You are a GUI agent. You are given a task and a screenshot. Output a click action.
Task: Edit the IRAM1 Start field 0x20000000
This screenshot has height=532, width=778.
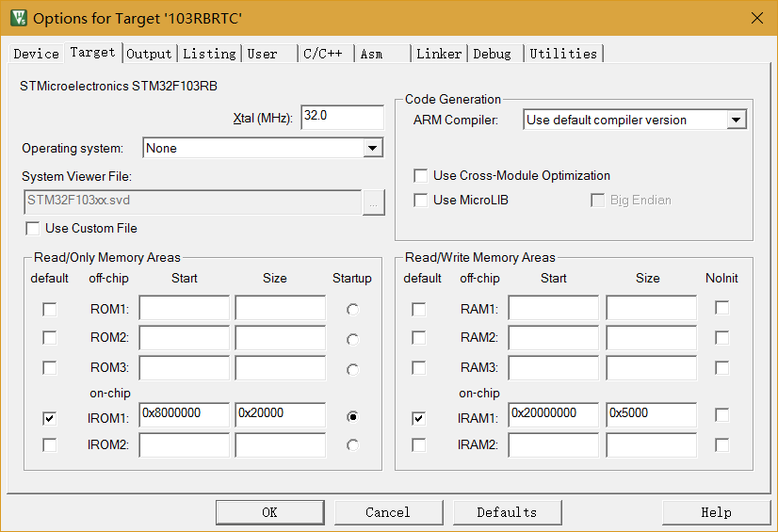tap(553, 414)
